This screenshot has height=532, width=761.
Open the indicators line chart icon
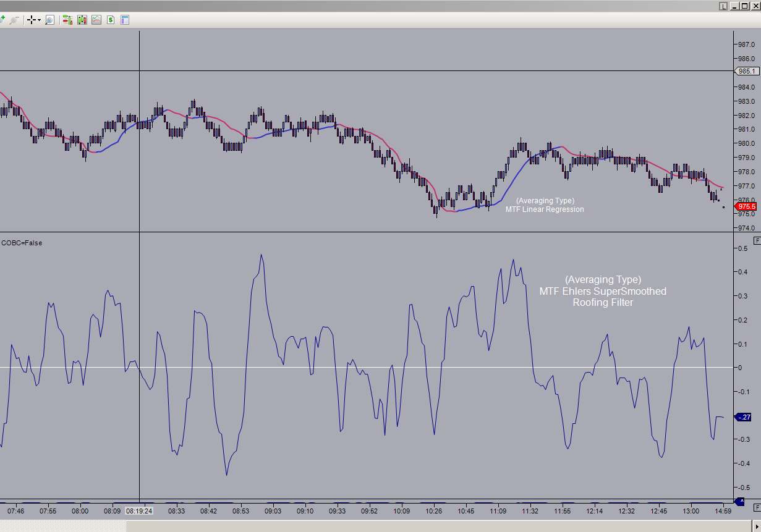[x=96, y=20]
